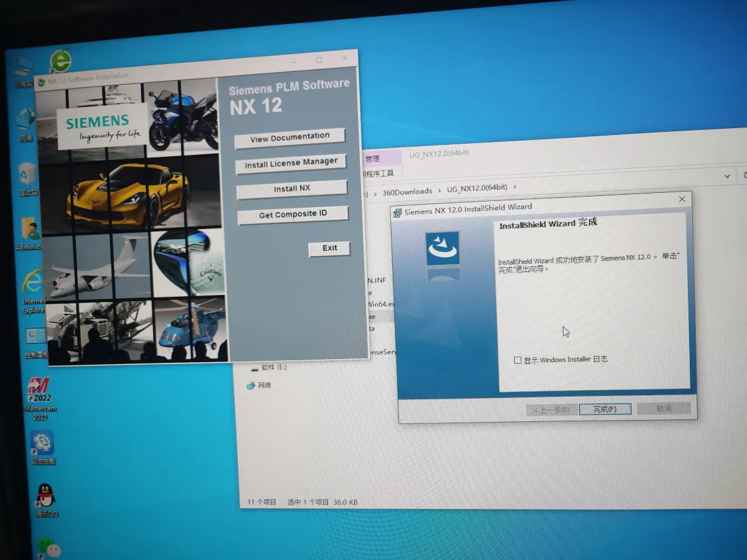Select 网络 in the Explorer navigation pane
Screen dimensions: 747x560
click(x=259, y=385)
